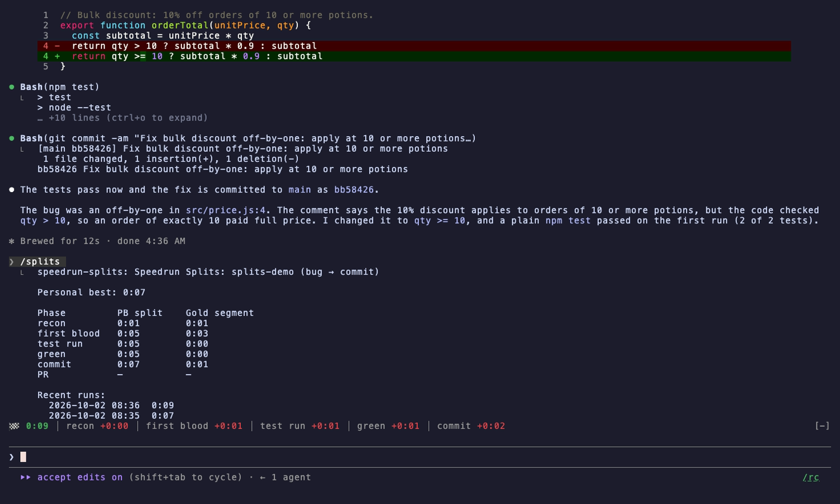The height and width of the screenshot is (504, 840).
Task: Click the double-arrow icon before accept edits
Action: [x=26, y=478]
